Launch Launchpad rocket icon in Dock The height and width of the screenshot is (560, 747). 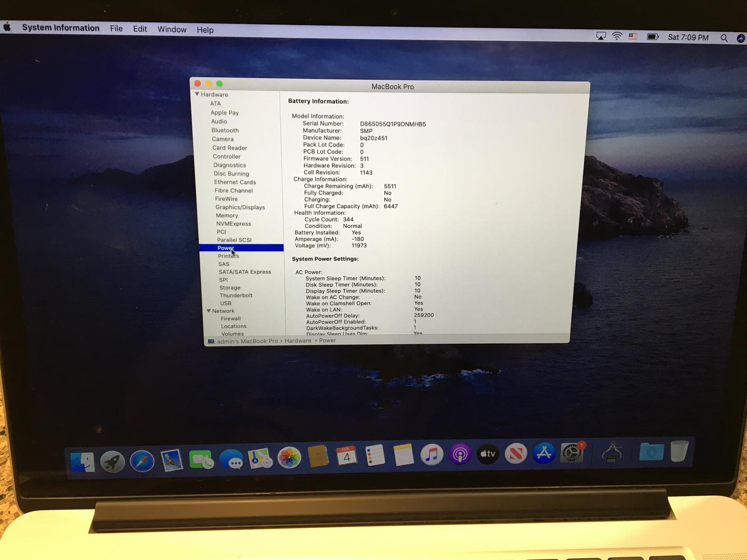point(113,461)
